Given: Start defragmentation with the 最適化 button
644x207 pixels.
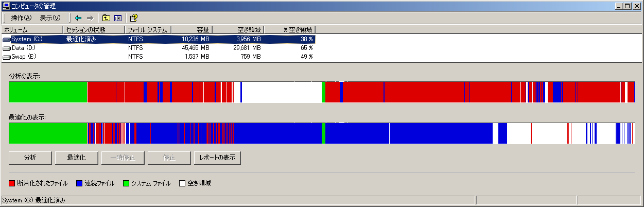Looking at the screenshot, I should point(76,158).
